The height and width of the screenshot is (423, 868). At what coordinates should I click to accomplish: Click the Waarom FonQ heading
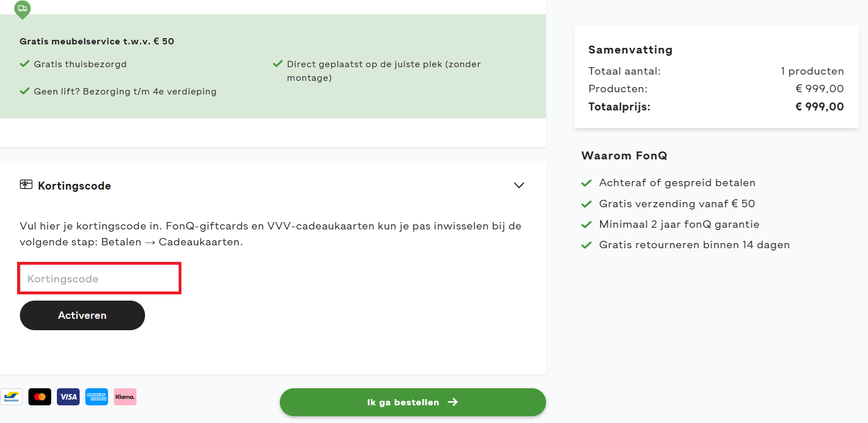(624, 155)
